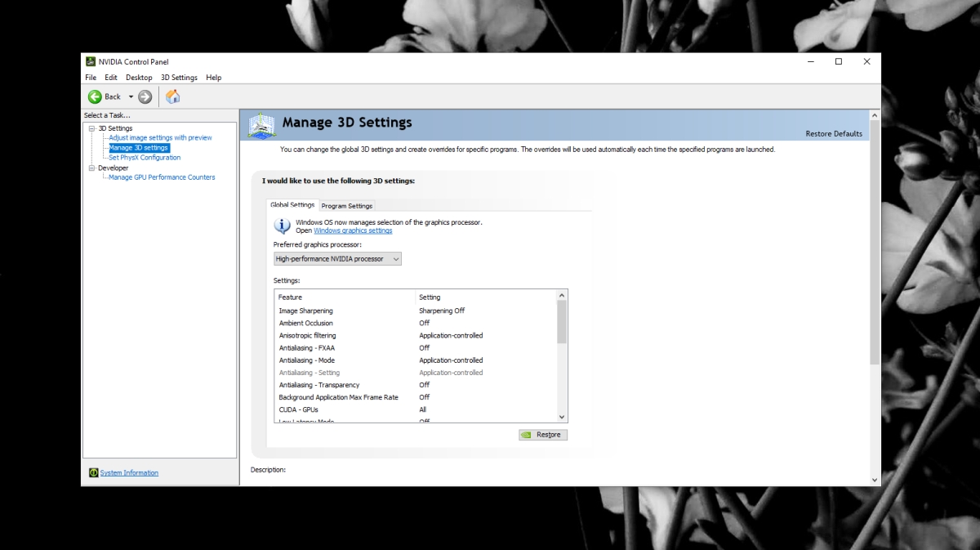This screenshot has height=550, width=980.
Task: Click the System Information icon
Action: pos(93,472)
